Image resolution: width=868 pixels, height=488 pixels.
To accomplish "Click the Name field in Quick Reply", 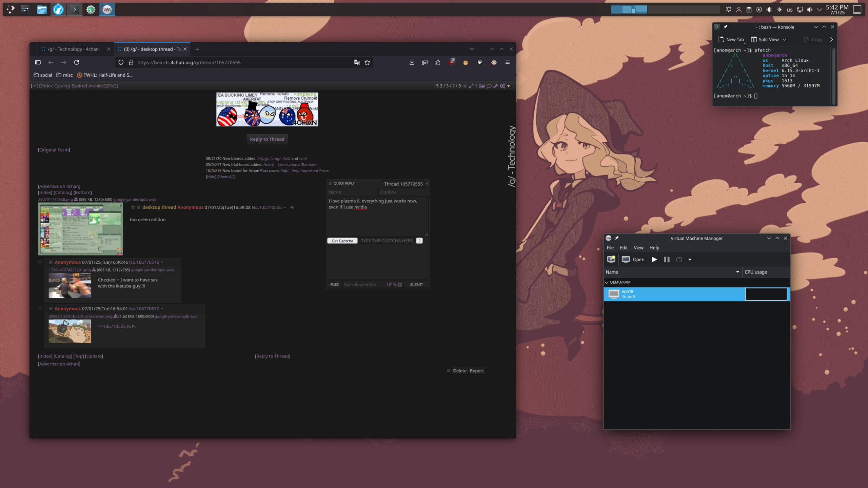I will click(x=352, y=192).
